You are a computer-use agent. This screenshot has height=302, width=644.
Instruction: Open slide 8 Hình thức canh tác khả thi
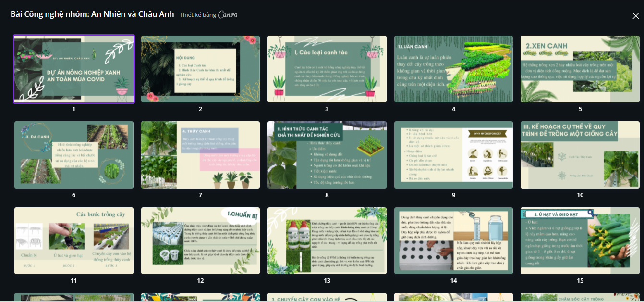[327, 155]
